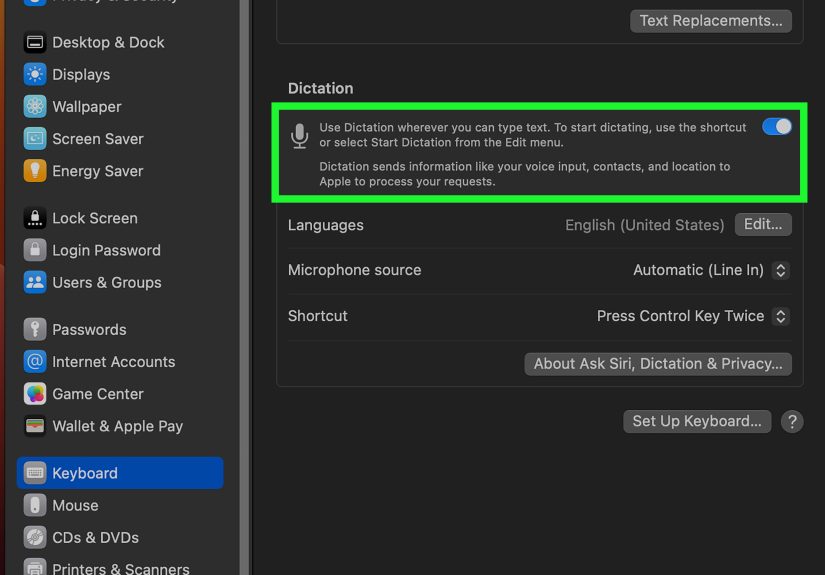Click the CDs & DVDs disc icon
825x575 pixels.
coord(35,537)
